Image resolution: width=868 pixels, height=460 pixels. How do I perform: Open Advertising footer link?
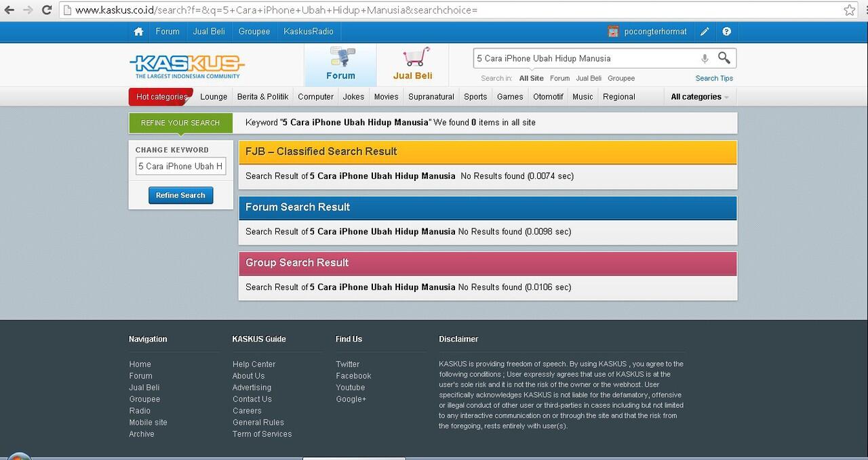click(252, 388)
